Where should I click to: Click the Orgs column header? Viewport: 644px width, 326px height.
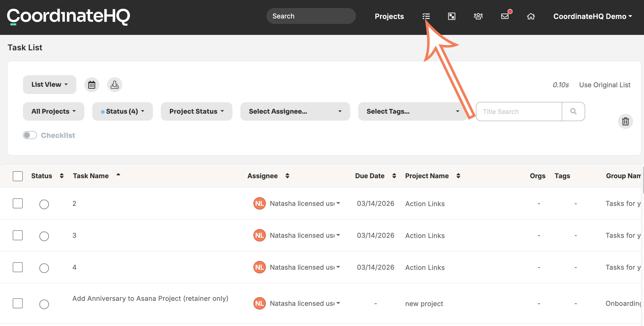(x=537, y=176)
